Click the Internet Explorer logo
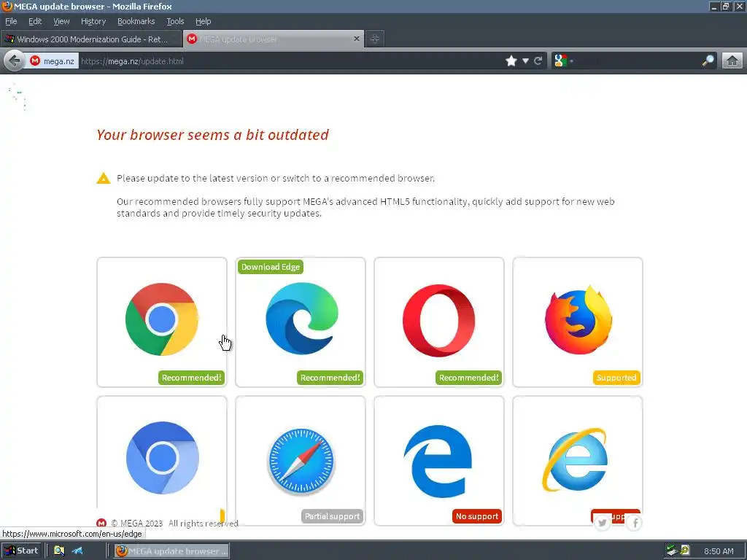 (x=576, y=459)
